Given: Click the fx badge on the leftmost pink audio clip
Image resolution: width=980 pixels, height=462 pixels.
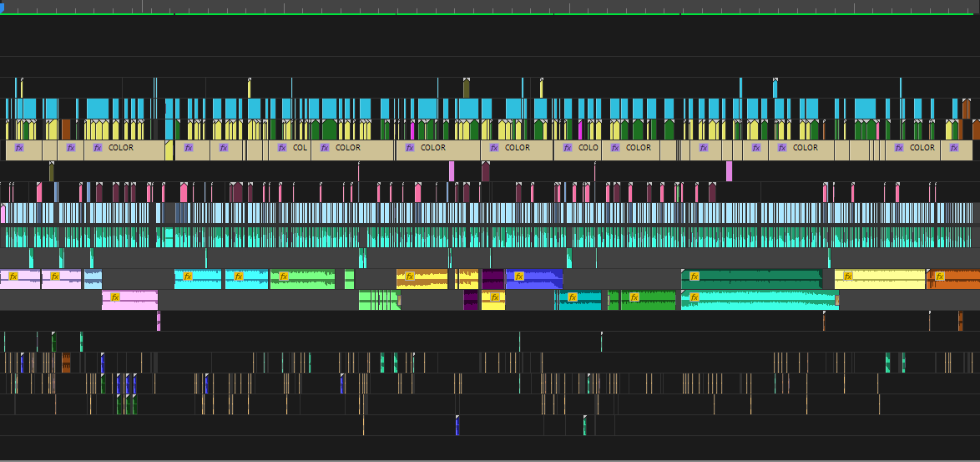Looking at the screenshot, I should click(13, 277).
